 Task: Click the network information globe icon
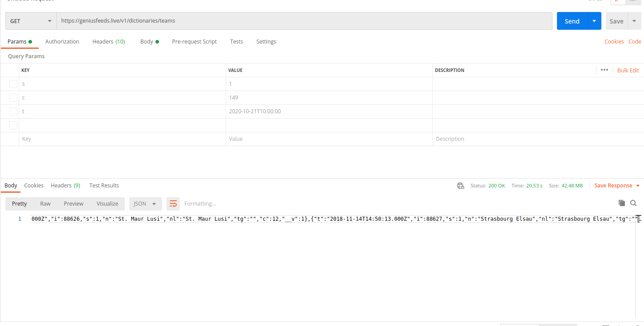pos(461,186)
